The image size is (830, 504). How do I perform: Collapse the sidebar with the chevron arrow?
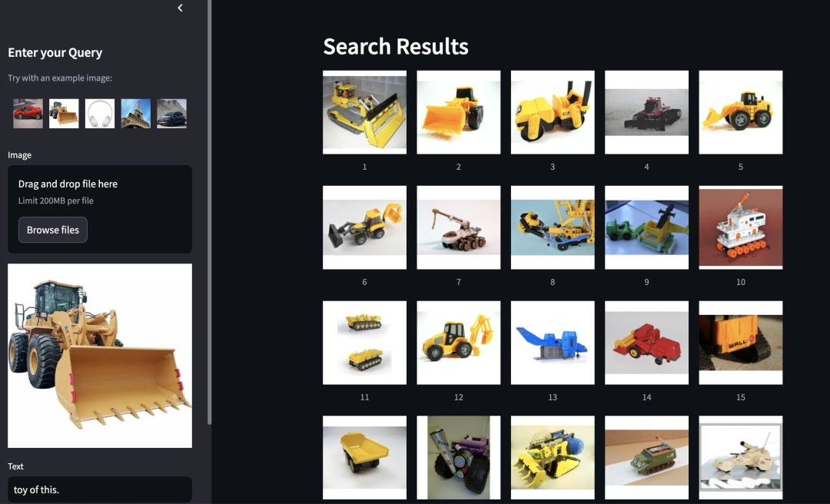click(180, 8)
